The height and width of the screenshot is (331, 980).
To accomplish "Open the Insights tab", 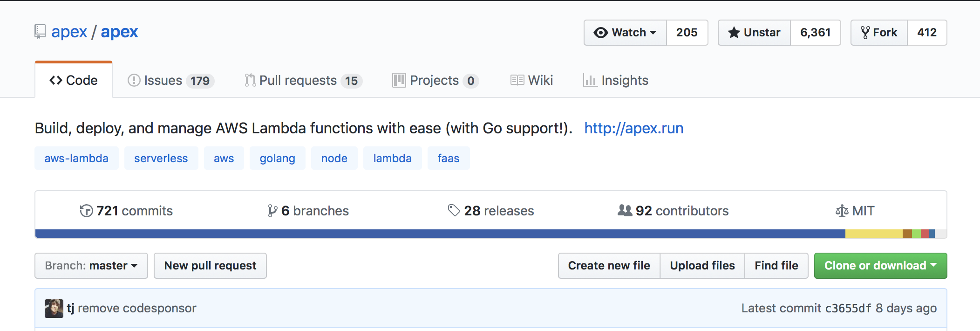I will point(615,80).
